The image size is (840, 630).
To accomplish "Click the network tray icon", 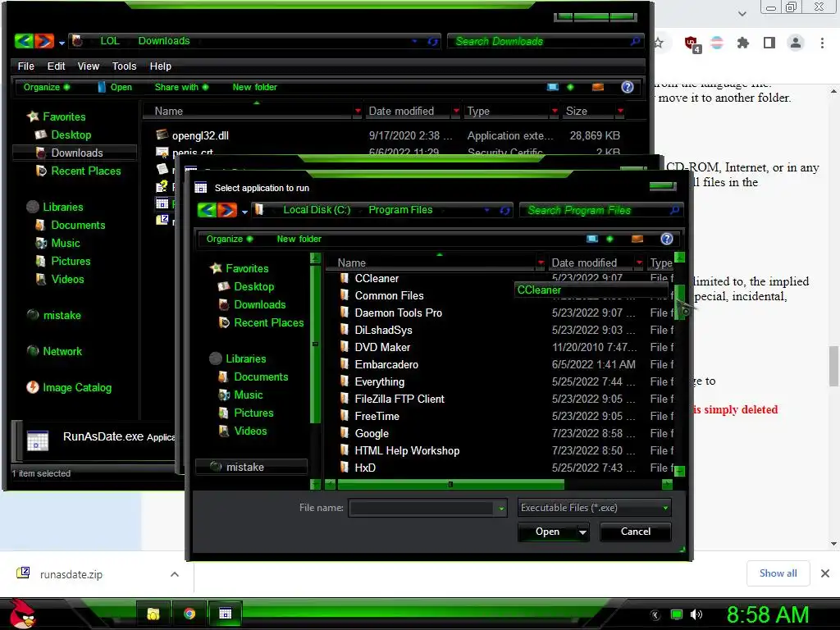I will click(677, 614).
